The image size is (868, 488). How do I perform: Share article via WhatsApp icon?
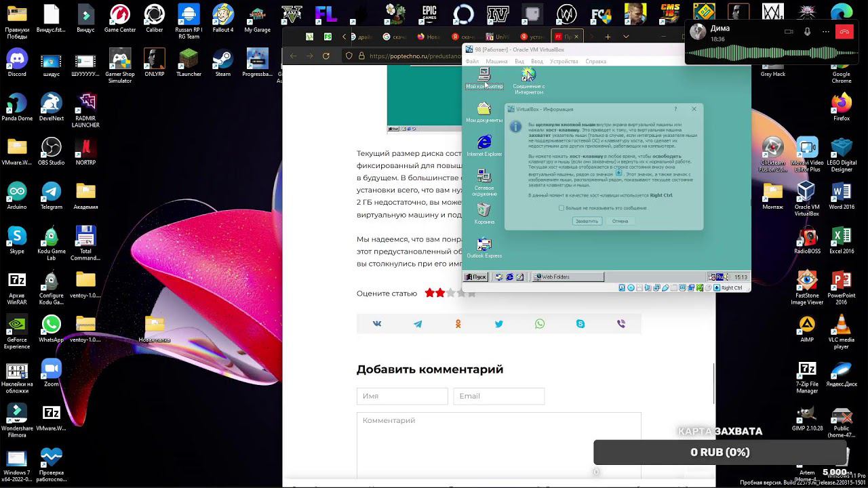(540, 324)
